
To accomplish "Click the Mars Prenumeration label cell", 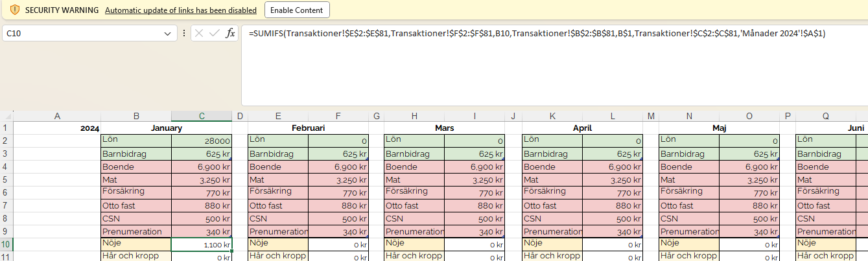I will (414, 231).
